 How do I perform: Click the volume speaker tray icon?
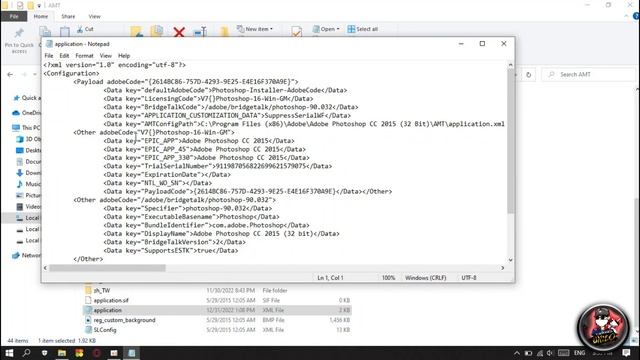point(550,353)
